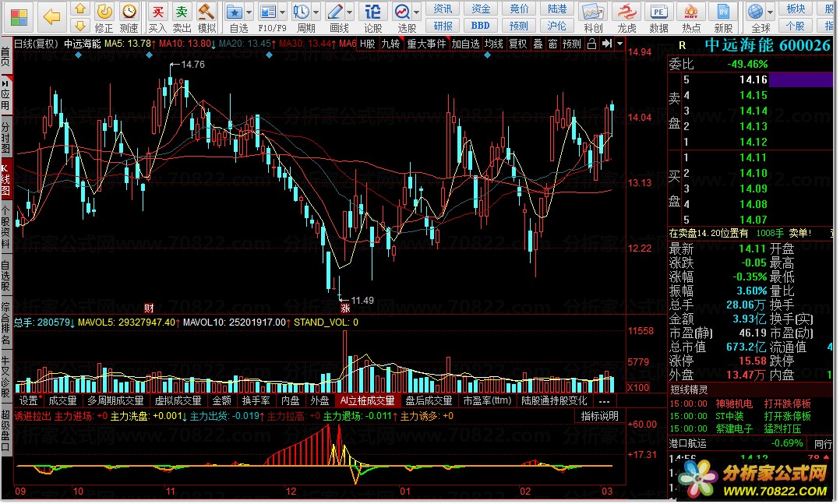Open the 分时图 view in left sidebar
The height and width of the screenshot is (504, 840).
6,138
